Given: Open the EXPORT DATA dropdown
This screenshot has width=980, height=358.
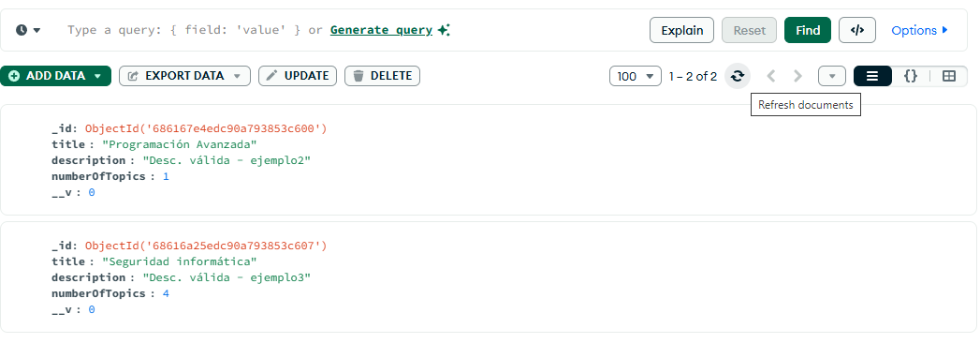Looking at the screenshot, I should pos(185,76).
